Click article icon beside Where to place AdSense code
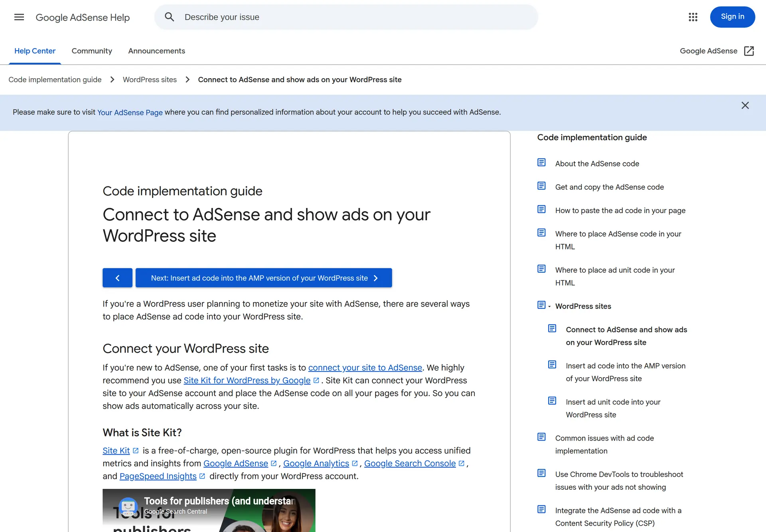The width and height of the screenshot is (766, 532). pos(541,233)
